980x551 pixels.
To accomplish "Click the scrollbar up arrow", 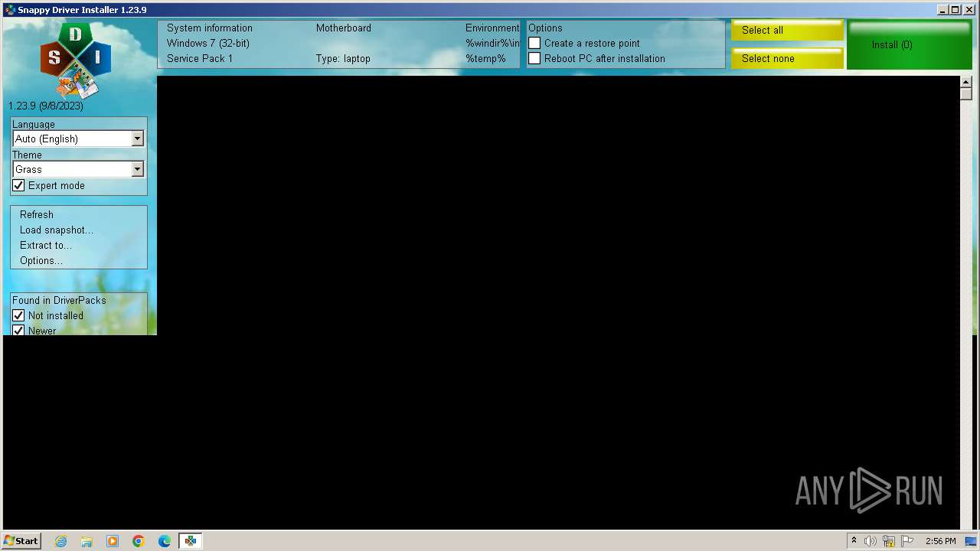I will click(x=965, y=82).
